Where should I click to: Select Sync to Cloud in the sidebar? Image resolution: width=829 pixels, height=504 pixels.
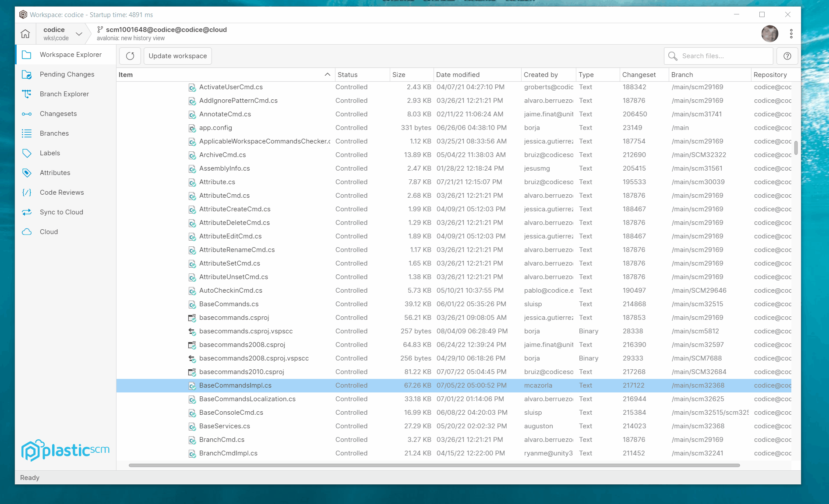click(x=60, y=212)
